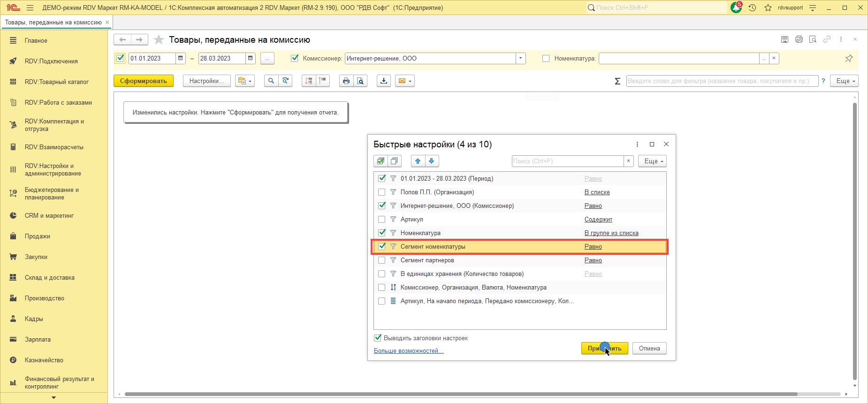Click the print report icon in toolbar
Screen dimensions: 868x404
[346, 81]
